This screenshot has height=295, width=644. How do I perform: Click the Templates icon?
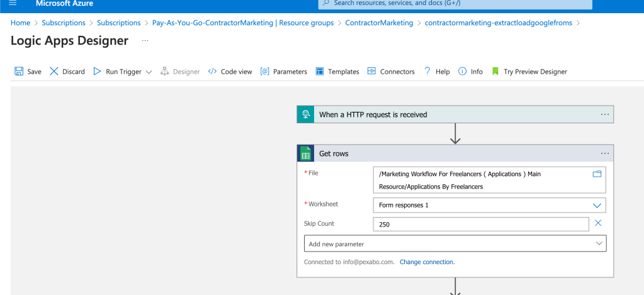point(320,71)
